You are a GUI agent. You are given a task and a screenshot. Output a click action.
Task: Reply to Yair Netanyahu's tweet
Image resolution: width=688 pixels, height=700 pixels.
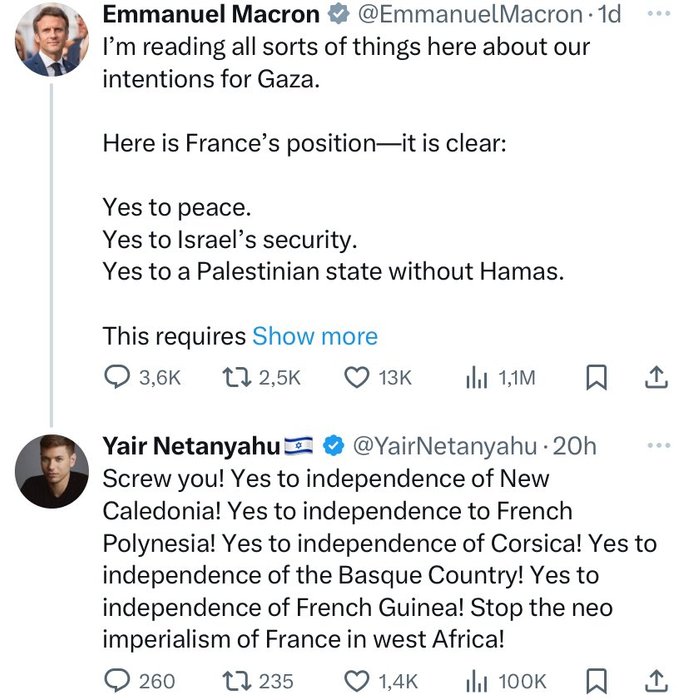pos(119,681)
